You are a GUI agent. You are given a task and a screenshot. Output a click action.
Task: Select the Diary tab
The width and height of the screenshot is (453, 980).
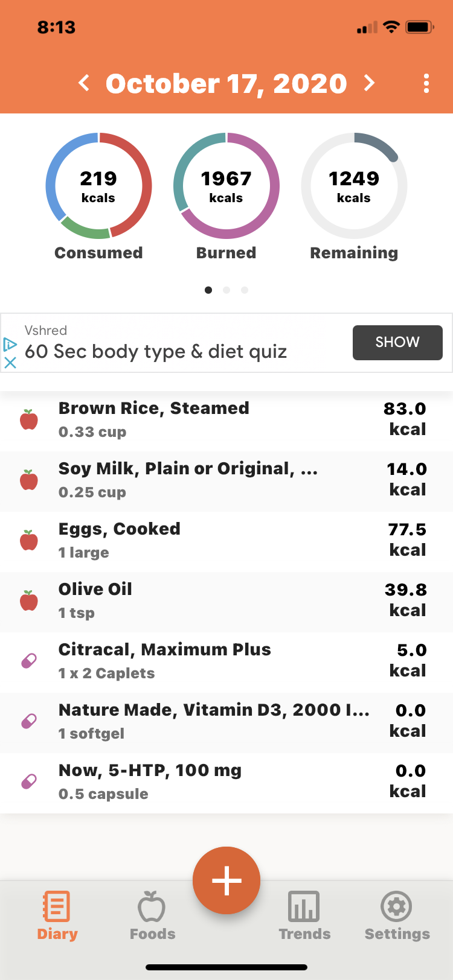pyautogui.click(x=57, y=915)
